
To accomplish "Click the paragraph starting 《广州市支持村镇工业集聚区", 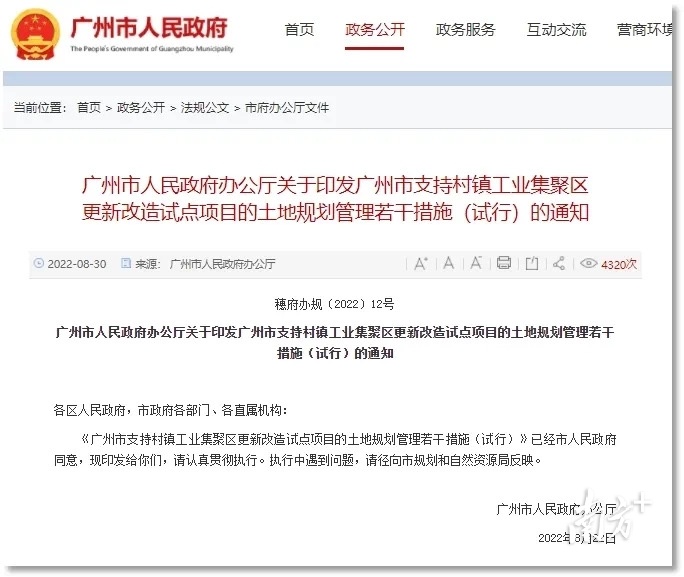I will 335,450.
